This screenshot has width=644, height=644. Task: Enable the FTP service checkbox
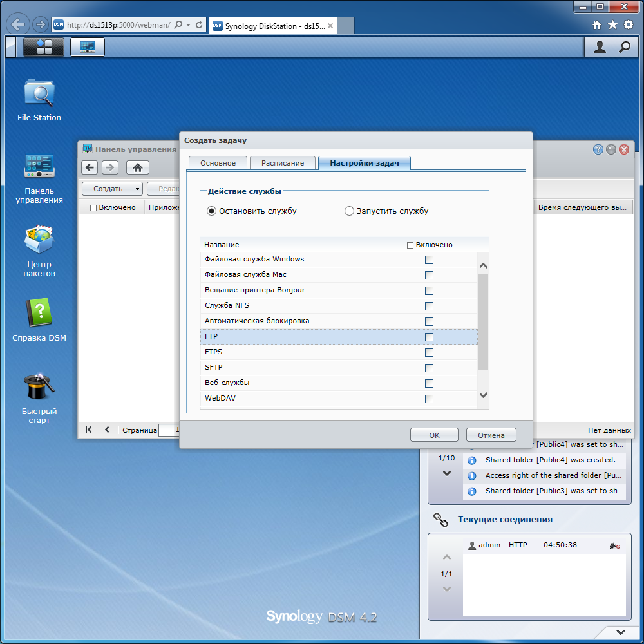(429, 337)
